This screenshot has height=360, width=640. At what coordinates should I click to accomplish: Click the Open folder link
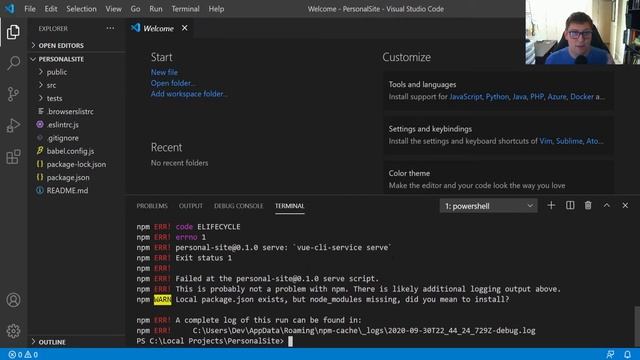point(172,83)
